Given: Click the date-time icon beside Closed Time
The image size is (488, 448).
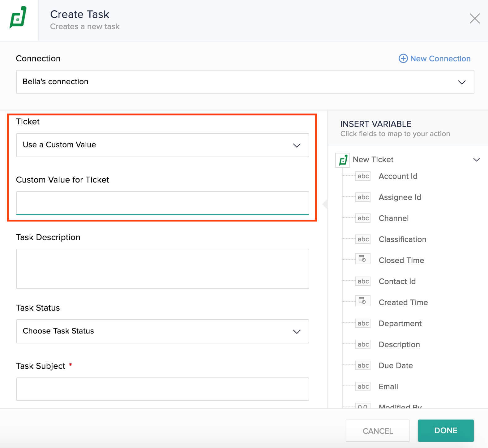Looking at the screenshot, I should [363, 259].
